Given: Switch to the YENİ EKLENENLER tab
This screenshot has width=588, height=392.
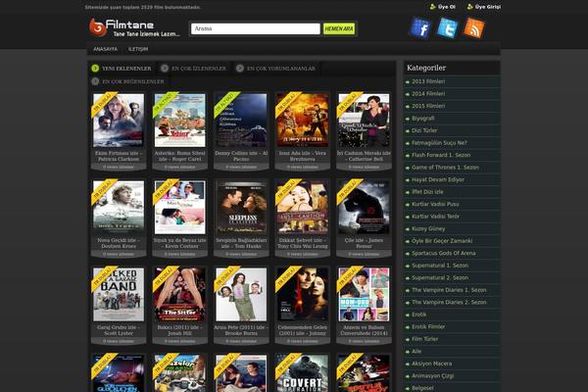Looking at the screenshot, I should click(122, 69).
